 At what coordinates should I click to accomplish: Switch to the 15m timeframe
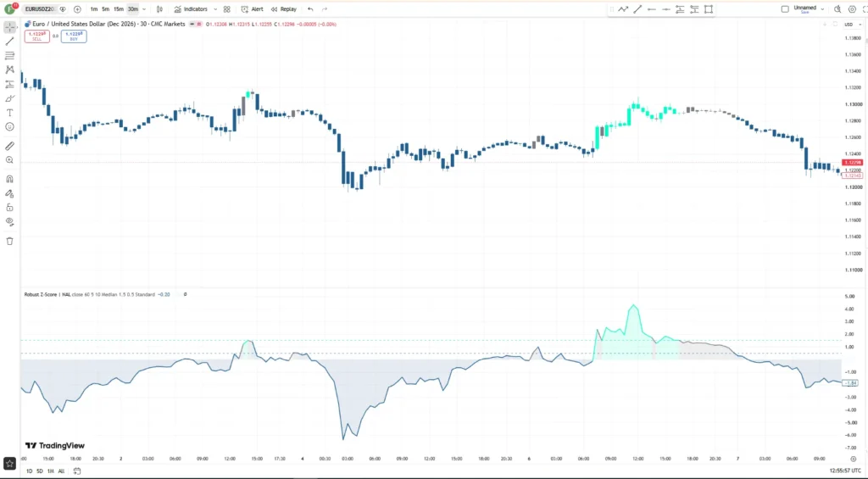[x=119, y=8]
